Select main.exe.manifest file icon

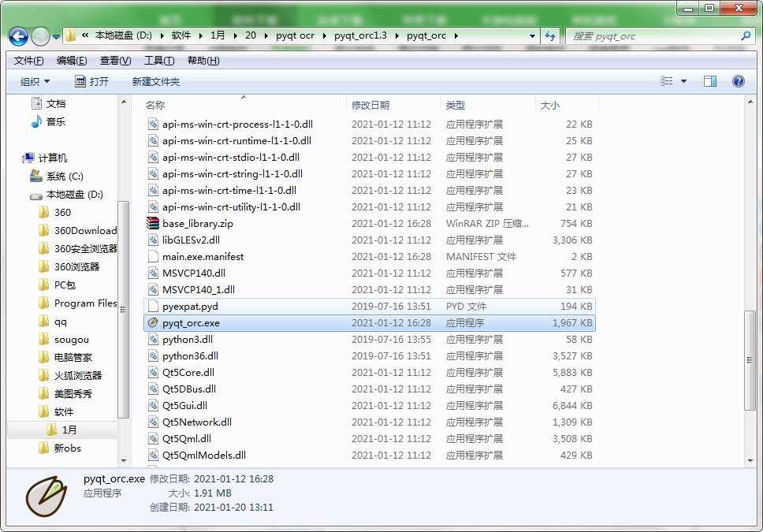pyautogui.click(x=153, y=256)
